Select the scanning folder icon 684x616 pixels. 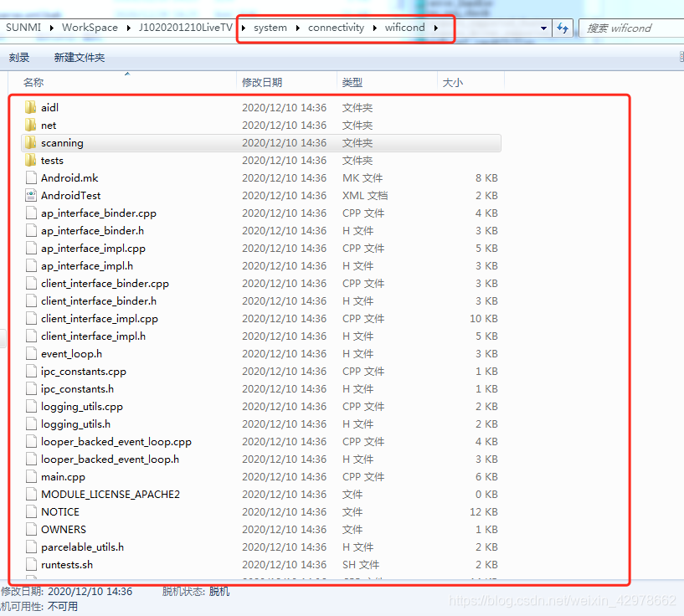[30, 142]
